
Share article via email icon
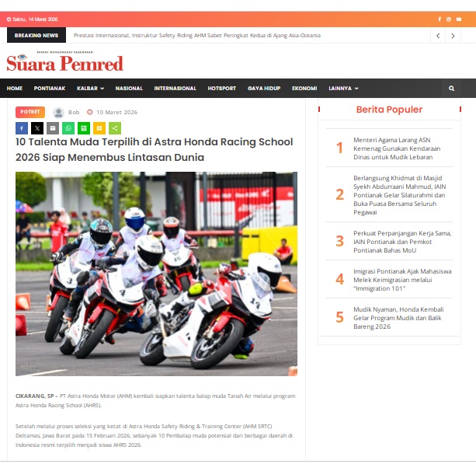[53, 128]
